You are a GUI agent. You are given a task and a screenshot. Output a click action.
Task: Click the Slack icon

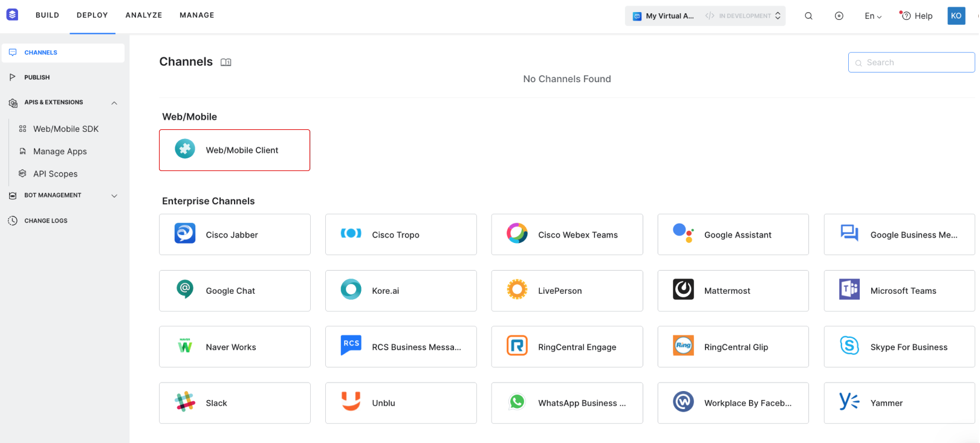coord(185,402)
